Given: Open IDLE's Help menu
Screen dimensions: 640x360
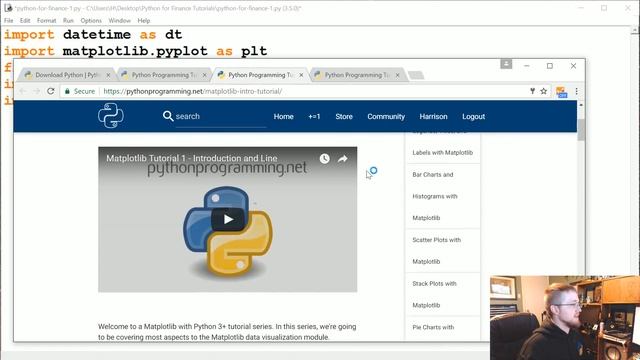Looking at the screenshot, I should (x=144, y=20).
